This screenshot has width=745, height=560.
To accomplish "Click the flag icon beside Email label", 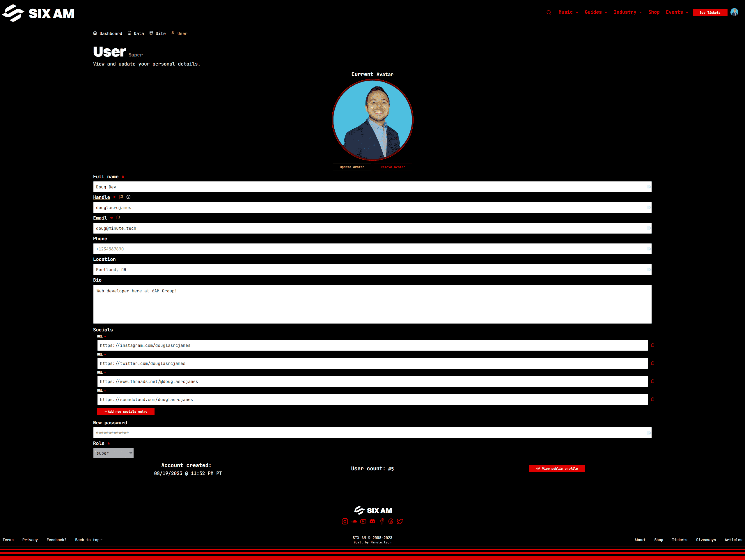I will point(118,218).
